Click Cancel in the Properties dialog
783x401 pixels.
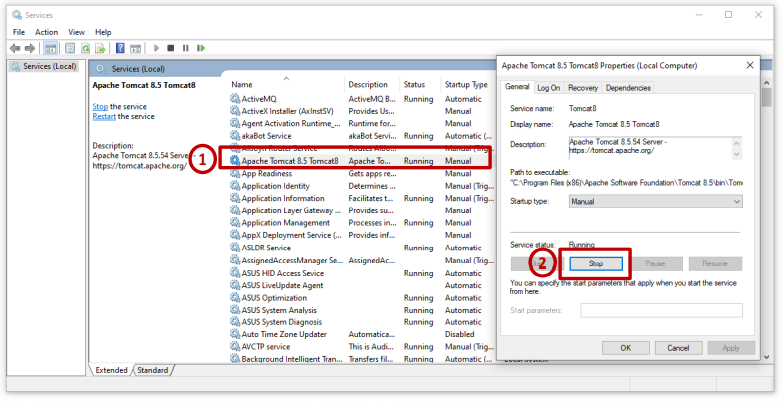coord(678,348)
